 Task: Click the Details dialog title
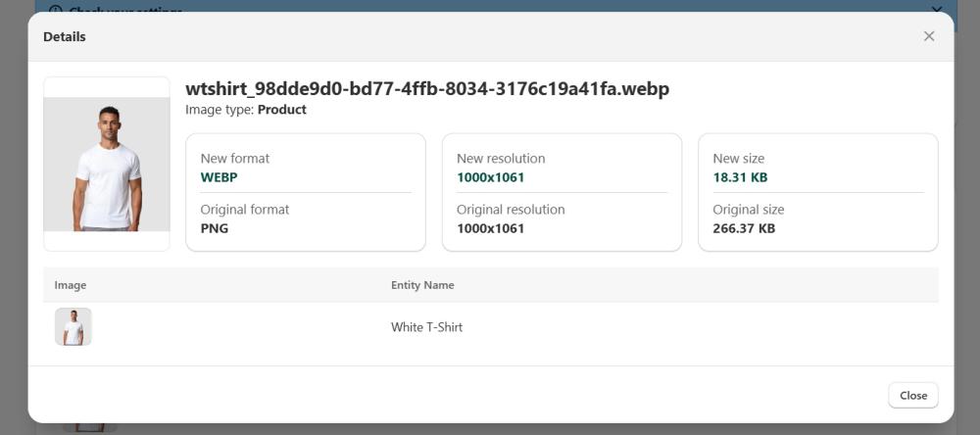pyautogui.click(x=65, y=37)
